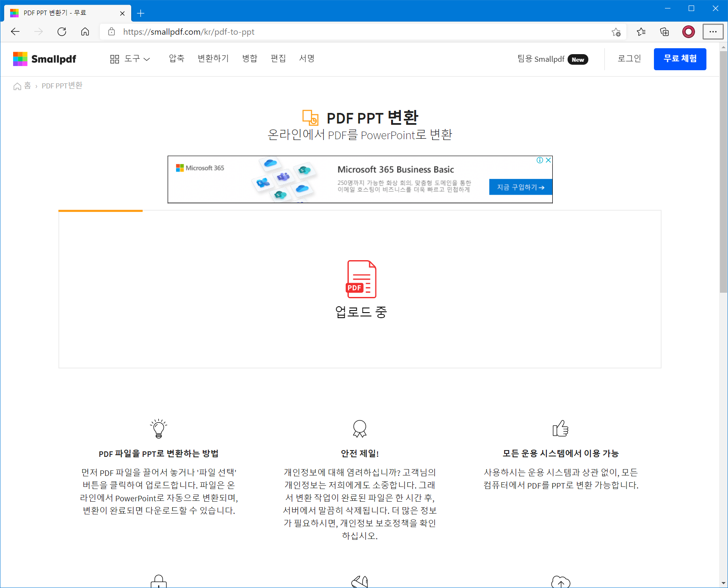Click the 'PDF PPT 변환' page heading
The image size is (728, 588).
click(372, 118)
